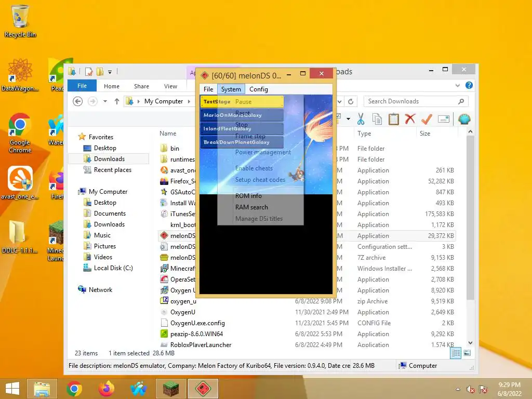Click the System menu in melonDS

pyautogui.click(x=231, y=89)
